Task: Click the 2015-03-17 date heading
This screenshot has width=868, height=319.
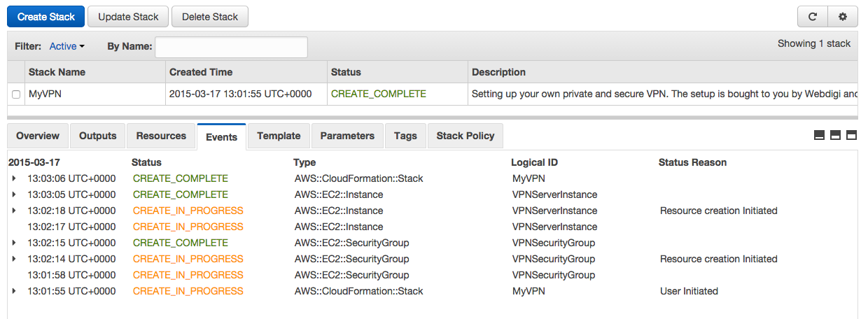Action: [x=34, y=162]
